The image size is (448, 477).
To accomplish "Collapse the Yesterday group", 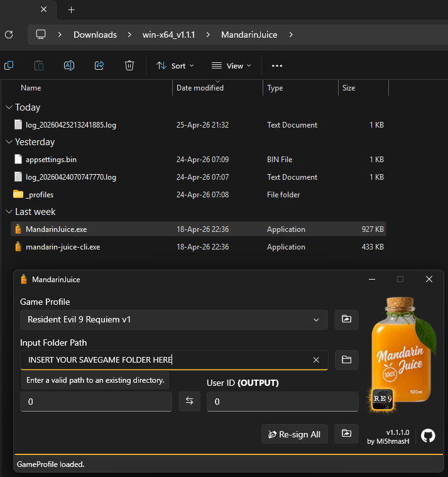I will 9,142.
